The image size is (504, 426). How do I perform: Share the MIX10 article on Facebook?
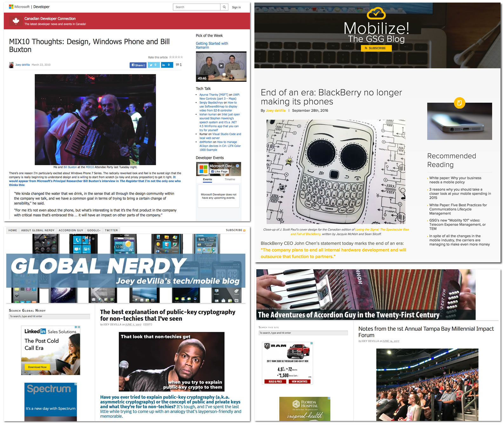click(138, 65)
